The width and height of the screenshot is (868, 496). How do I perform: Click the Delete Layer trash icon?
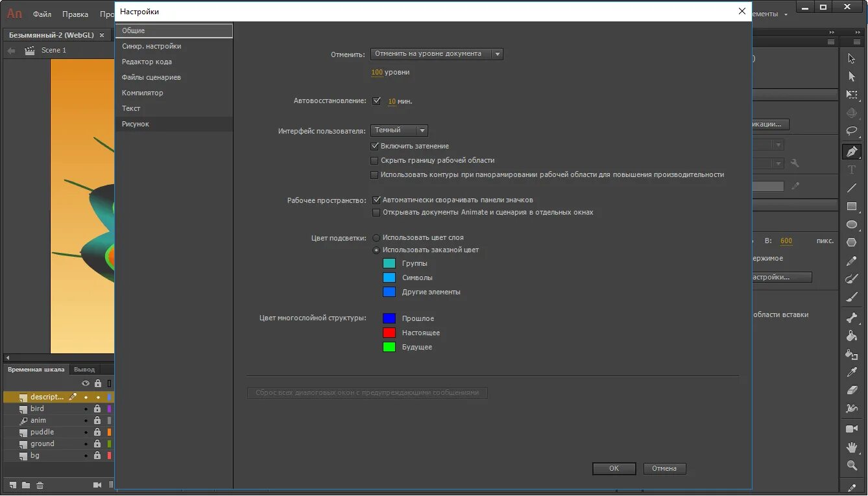pyautogui.click(x=40, y=484)
